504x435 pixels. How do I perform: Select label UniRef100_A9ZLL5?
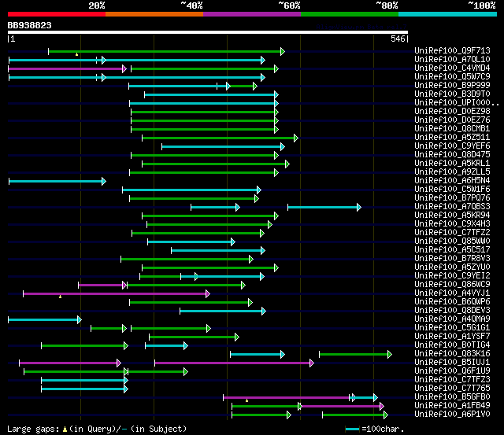[x=452, y=171]
